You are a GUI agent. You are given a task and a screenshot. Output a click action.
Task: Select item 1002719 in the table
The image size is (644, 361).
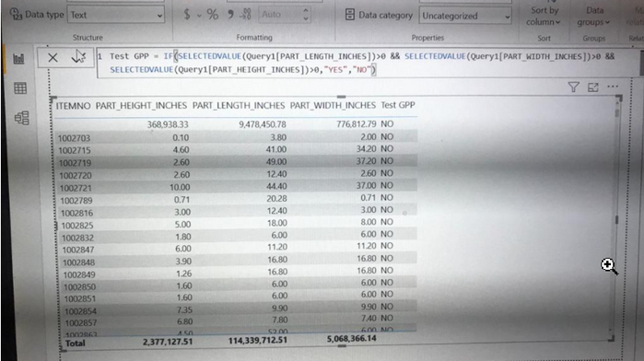[x=75, y=163]
